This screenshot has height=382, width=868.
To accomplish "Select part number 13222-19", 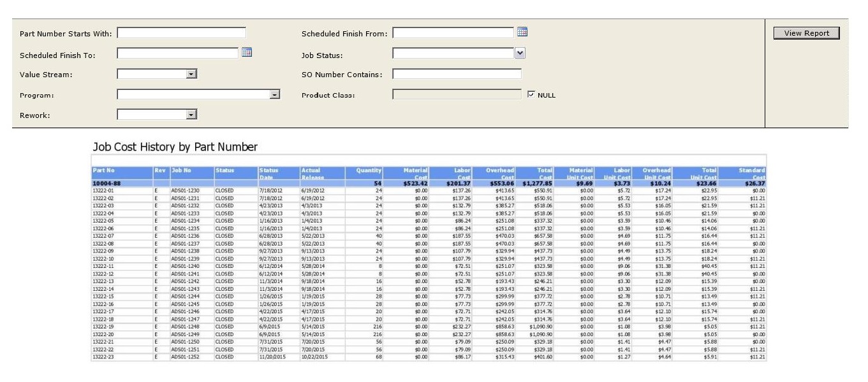I will coord(103,327).
